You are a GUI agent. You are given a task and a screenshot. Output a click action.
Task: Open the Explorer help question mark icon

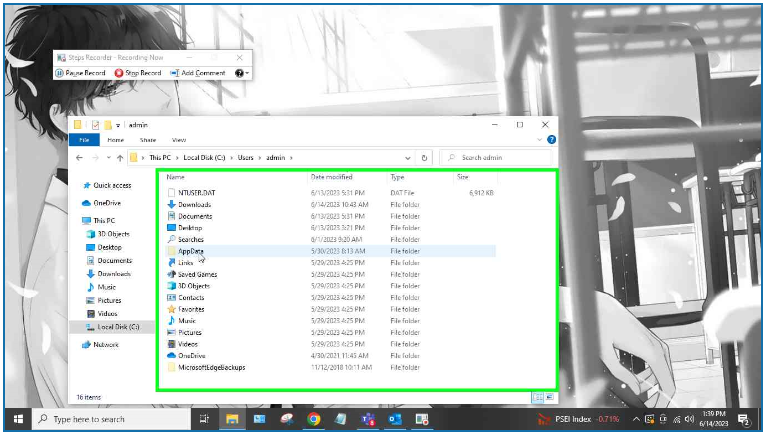tap(551, 140)
